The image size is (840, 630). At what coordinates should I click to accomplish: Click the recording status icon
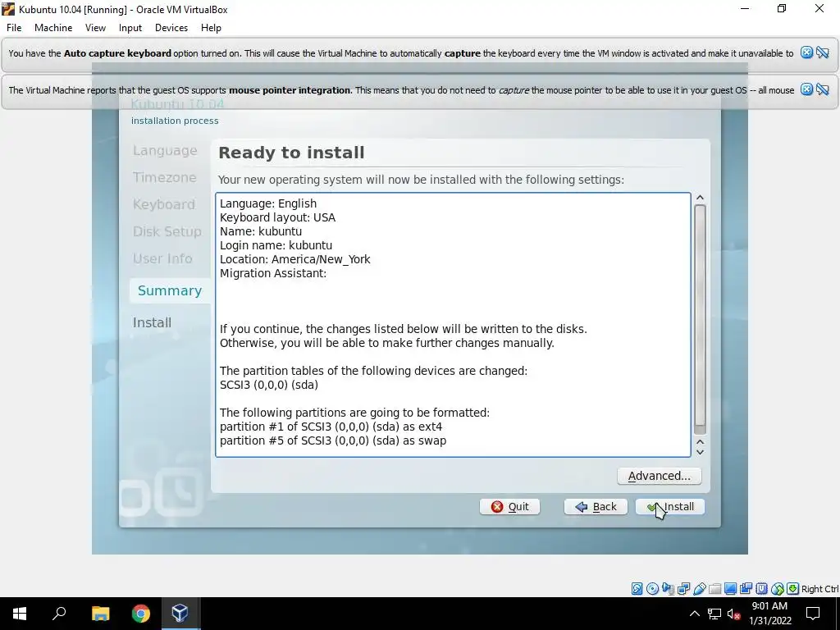coord(746,589)
